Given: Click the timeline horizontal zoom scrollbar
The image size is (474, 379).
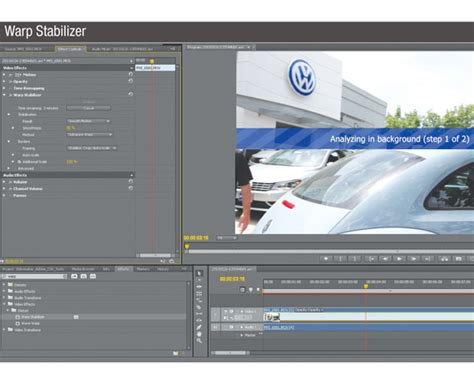Looking at the screenshot, I should (231, 353).
